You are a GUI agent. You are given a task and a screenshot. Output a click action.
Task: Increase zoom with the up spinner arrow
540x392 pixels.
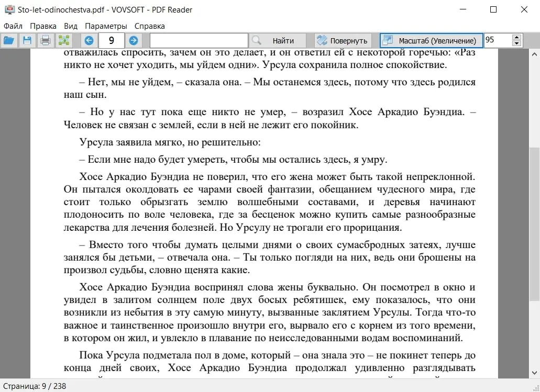pos(516,37)
